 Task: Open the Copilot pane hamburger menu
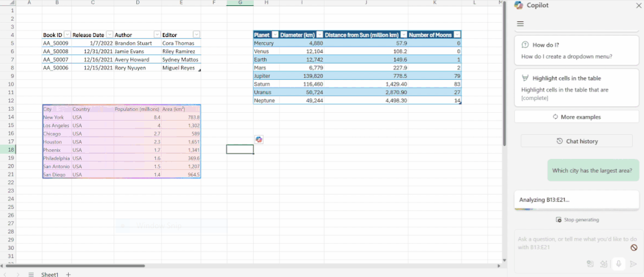point(520,24)
